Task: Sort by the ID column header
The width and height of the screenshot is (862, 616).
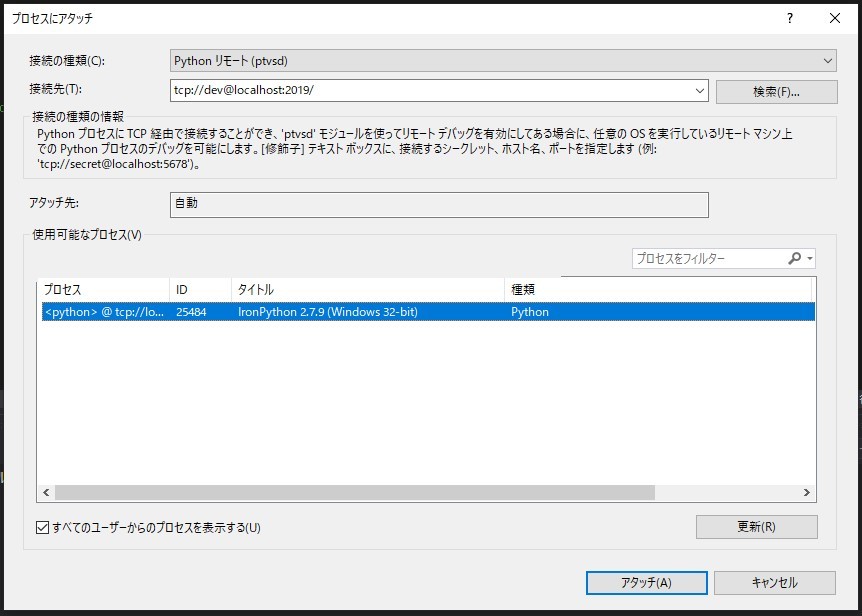Action: [200, 290]
